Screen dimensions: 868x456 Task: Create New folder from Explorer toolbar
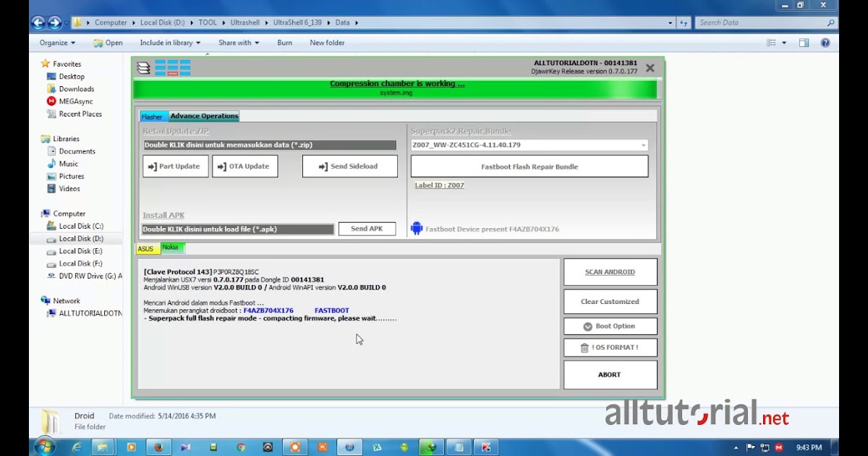point(327,43)
